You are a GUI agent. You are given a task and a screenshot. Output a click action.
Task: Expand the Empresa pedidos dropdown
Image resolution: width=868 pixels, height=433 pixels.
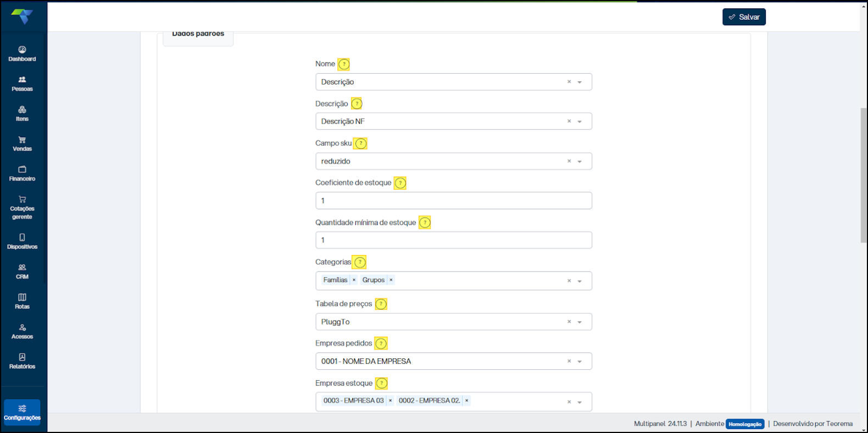[x=580, y=362]
